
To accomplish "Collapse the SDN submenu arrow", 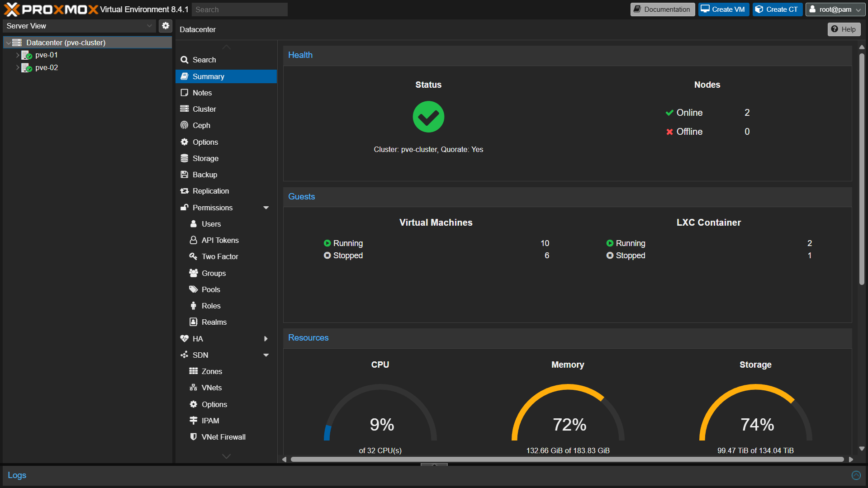I will [266, 355].
